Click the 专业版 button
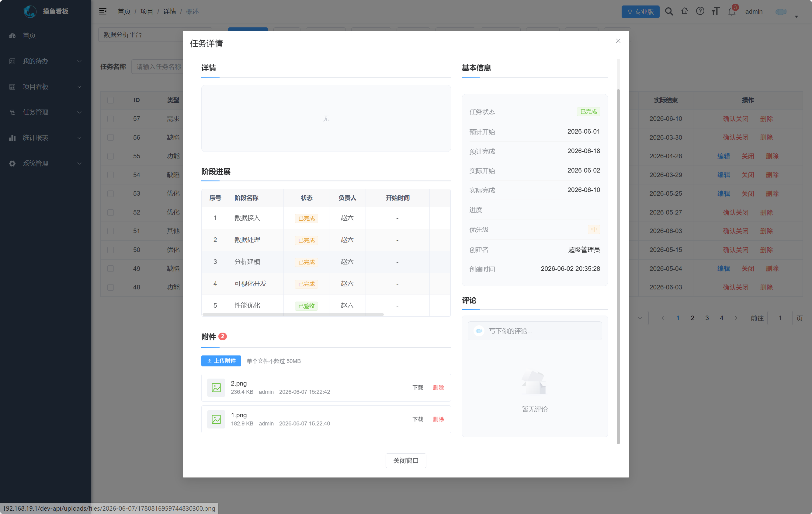This screenshot has height=514, width=812. click(640, 12)
